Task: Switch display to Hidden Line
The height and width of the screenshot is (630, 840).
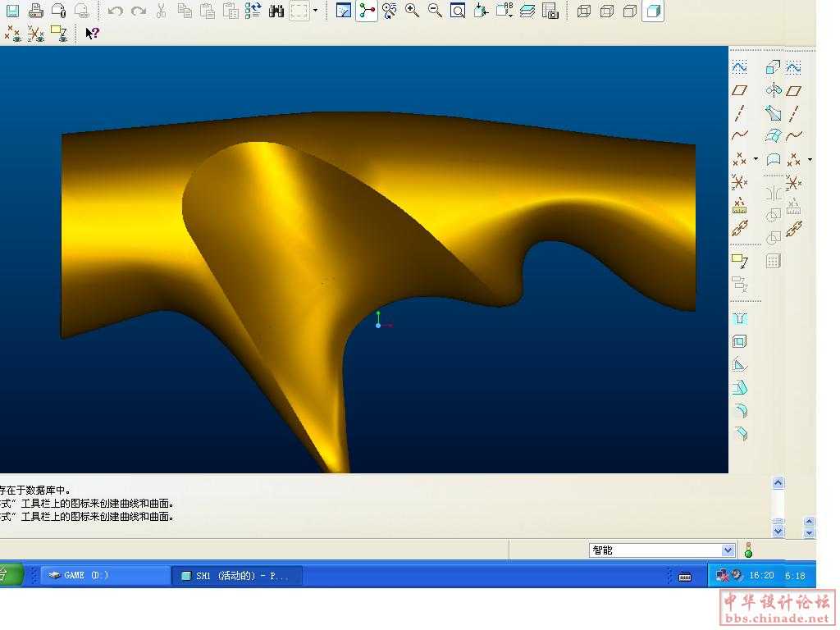Action: [607, 11]
